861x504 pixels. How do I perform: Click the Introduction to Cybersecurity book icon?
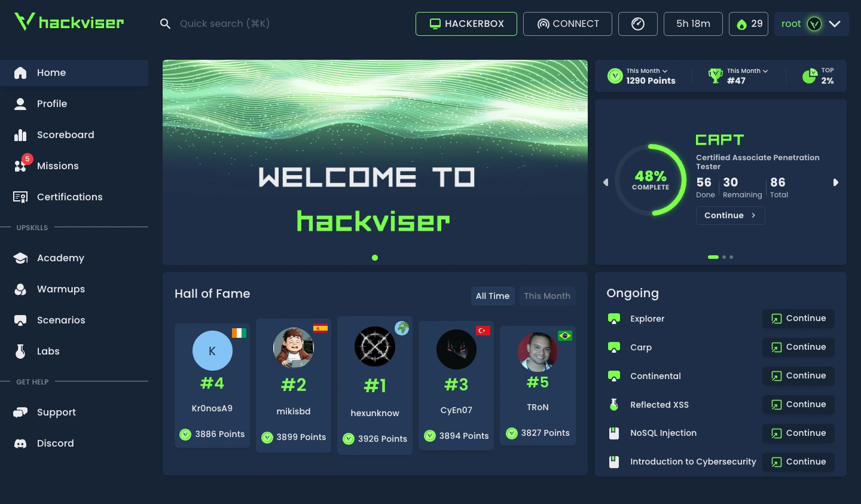[x=614, y=462]
